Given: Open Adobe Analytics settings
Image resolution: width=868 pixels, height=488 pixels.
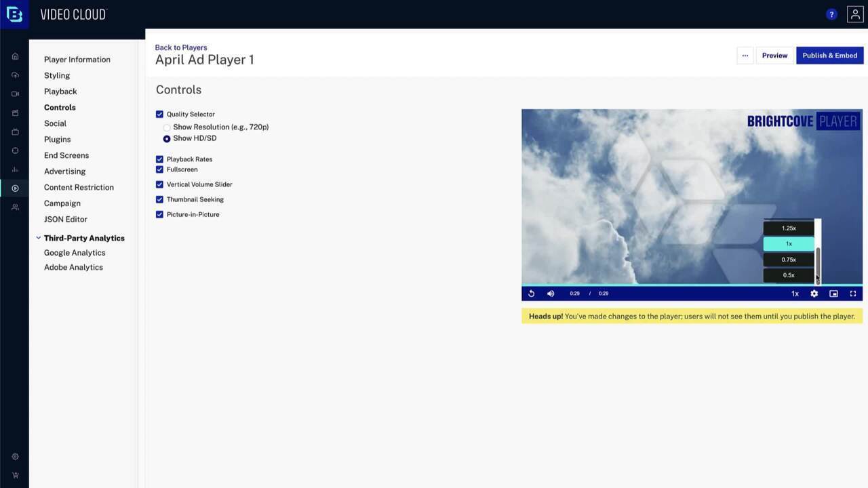Looking at the screenshot, I should click(73, 267).
